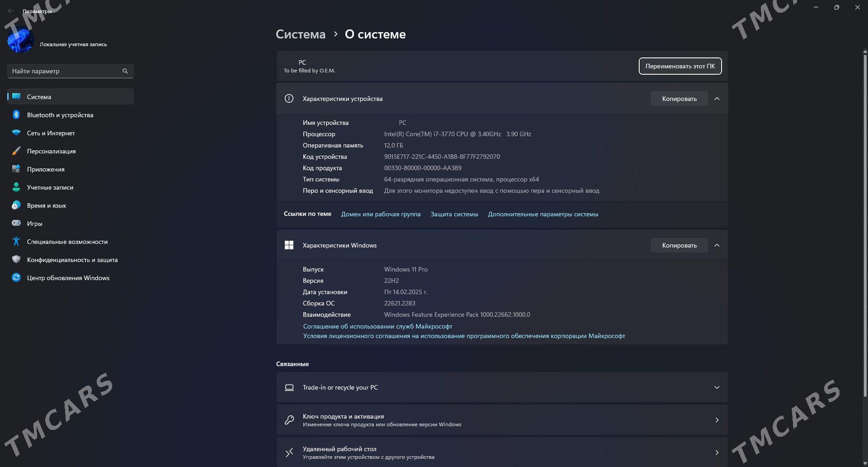Click the Персонализация paintbrush icon
The width and height of the screenshot is (868, 467).
coord(16,151)
